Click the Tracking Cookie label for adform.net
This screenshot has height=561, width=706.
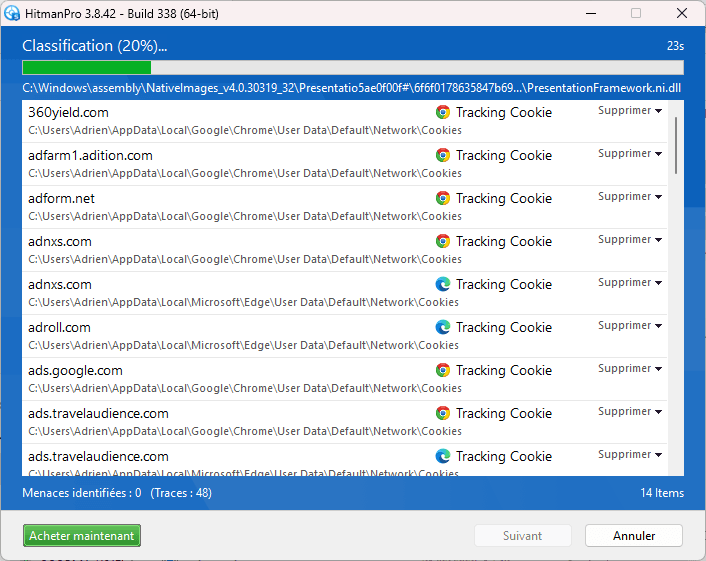(x=504, y=199)
